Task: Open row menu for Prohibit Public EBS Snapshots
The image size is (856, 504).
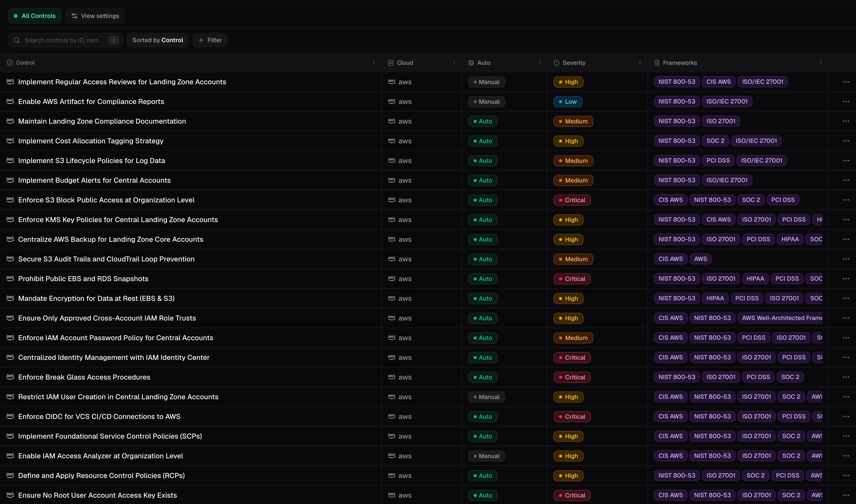Action: point(846,279)
